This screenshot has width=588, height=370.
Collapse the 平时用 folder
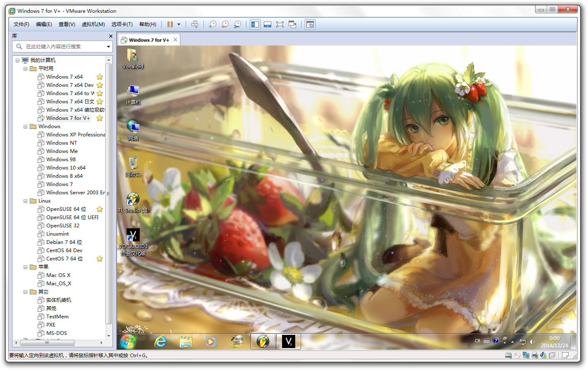click(25, 69)
